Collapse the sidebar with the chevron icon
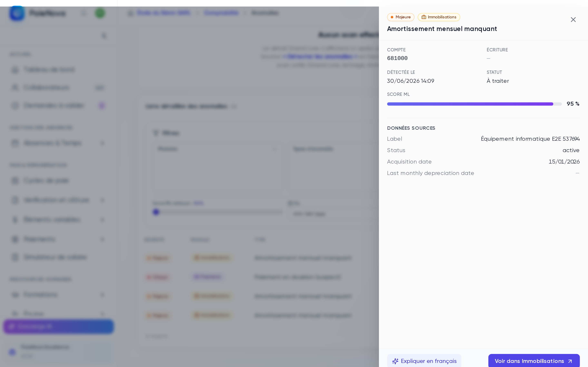588x367 pixels. (104, 36)
